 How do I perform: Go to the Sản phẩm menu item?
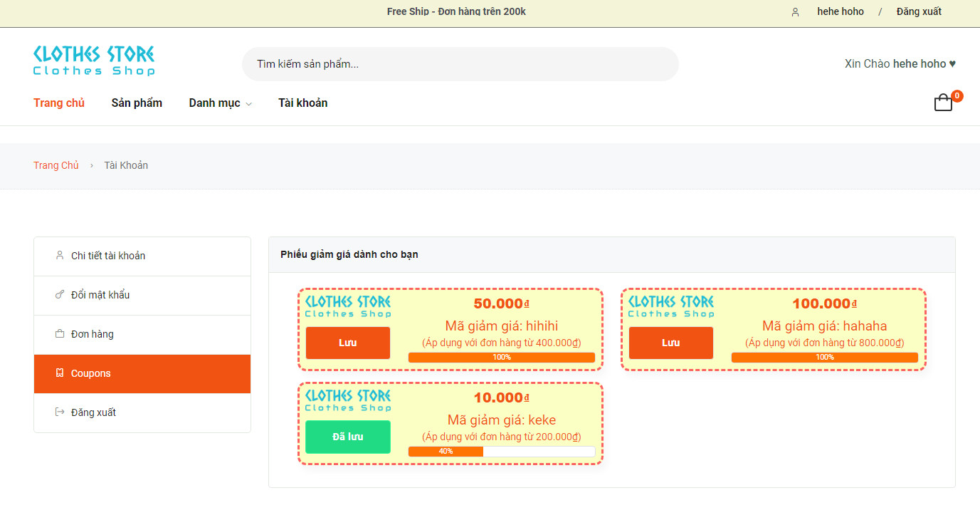coord(137,103)
